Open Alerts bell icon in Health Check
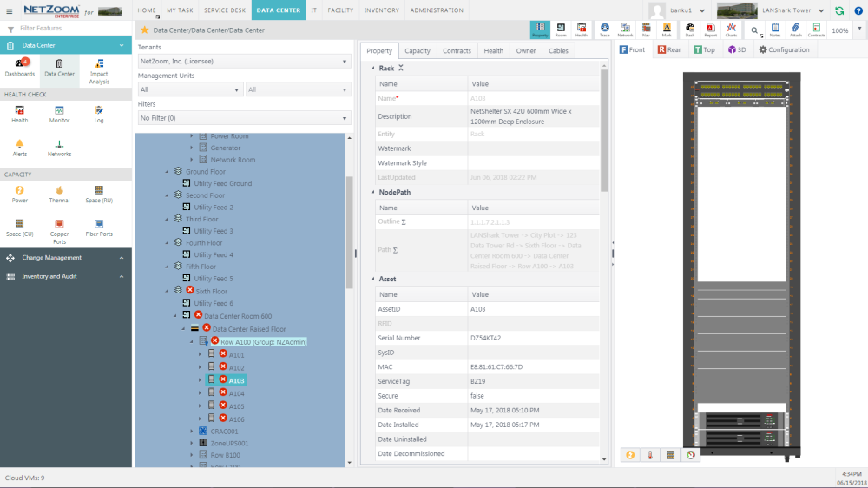868x488 pixels. coord(19,148)
